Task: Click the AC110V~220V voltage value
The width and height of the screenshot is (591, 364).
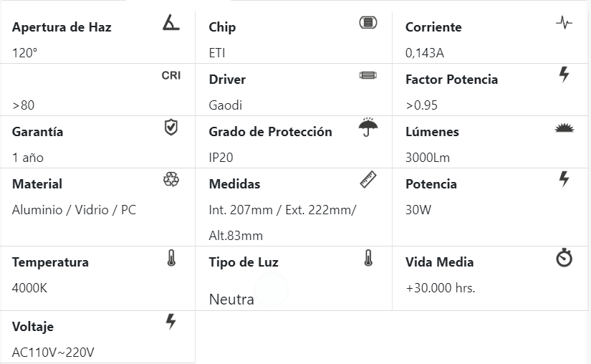Action: click(x=54, y=353)
